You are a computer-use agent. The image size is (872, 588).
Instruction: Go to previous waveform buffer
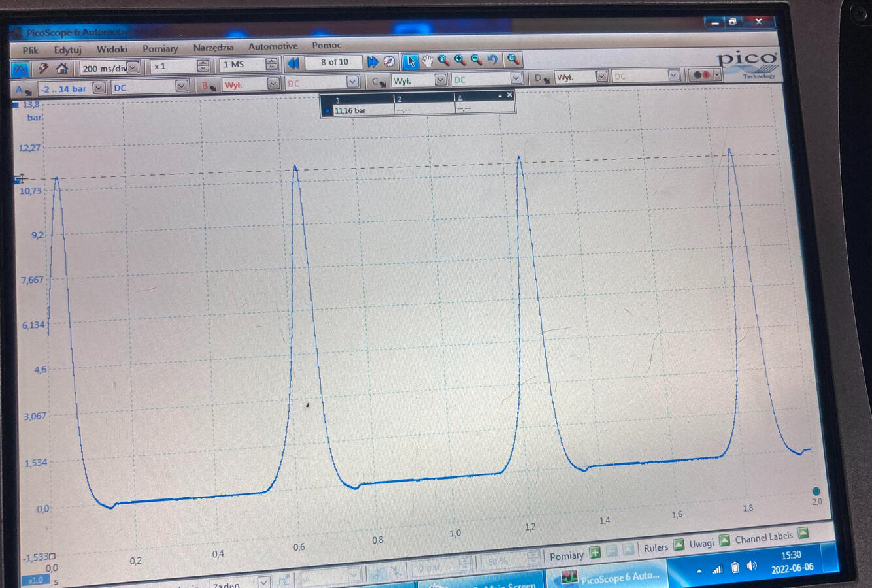click(x=293, y=63)
